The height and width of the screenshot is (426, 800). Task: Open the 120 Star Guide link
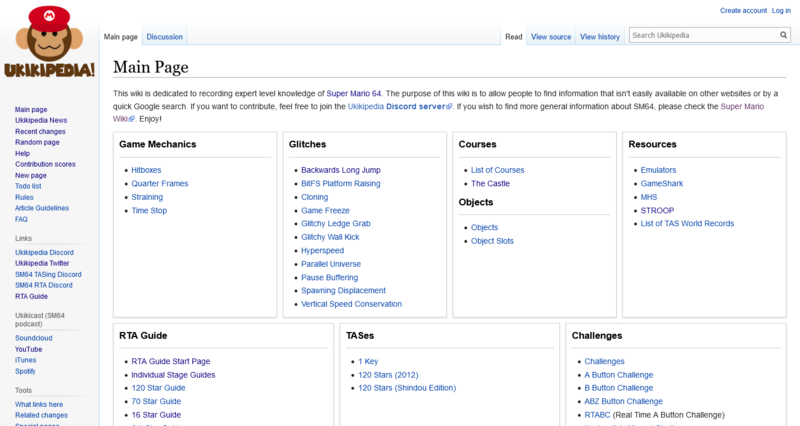click(x=158, y=388)
